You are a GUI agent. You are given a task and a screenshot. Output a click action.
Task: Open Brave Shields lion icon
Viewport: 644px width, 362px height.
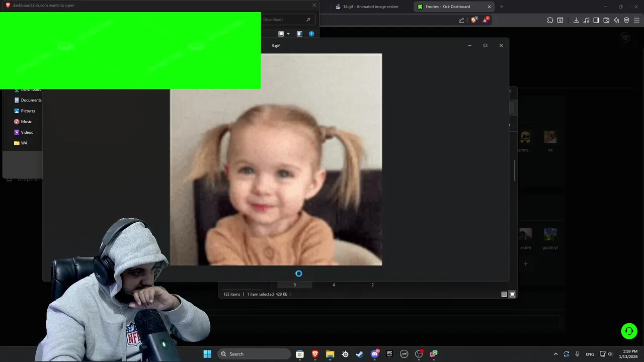point(474,20)
